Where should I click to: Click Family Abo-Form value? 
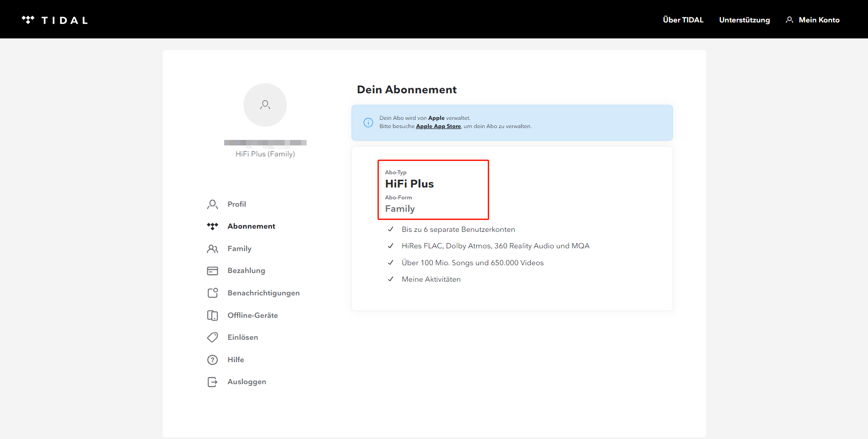(399, 209)
